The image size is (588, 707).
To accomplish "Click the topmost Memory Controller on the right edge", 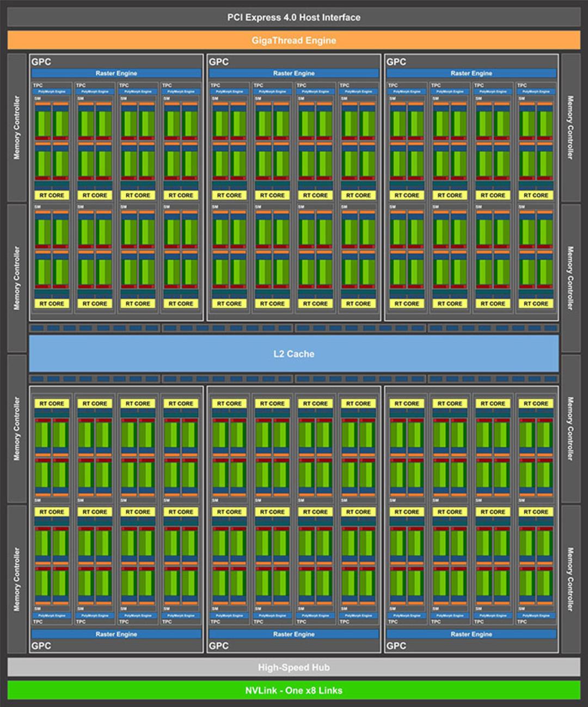I will [x=571, y=128].
